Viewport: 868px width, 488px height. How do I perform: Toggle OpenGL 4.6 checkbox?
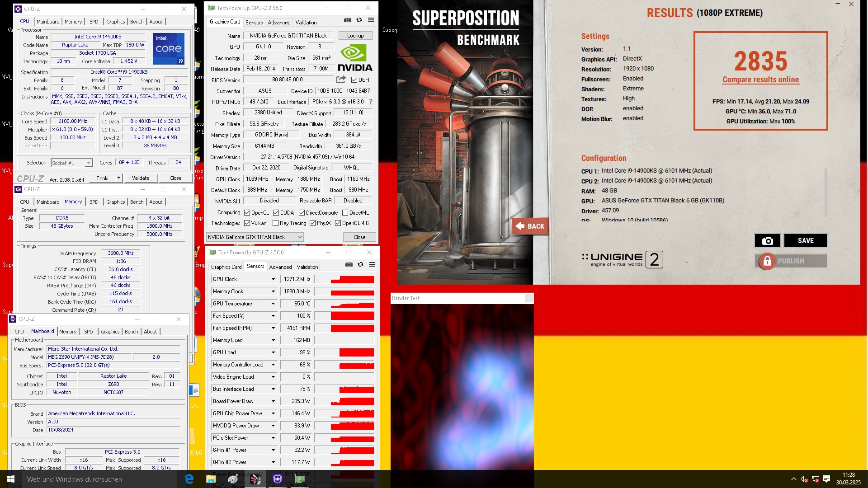click(x=338, y=223)
